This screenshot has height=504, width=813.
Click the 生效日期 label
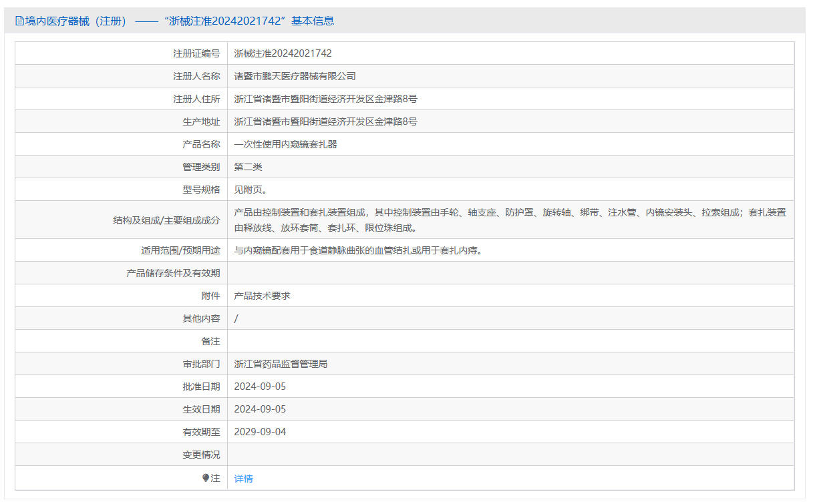(x=201, y=409)
